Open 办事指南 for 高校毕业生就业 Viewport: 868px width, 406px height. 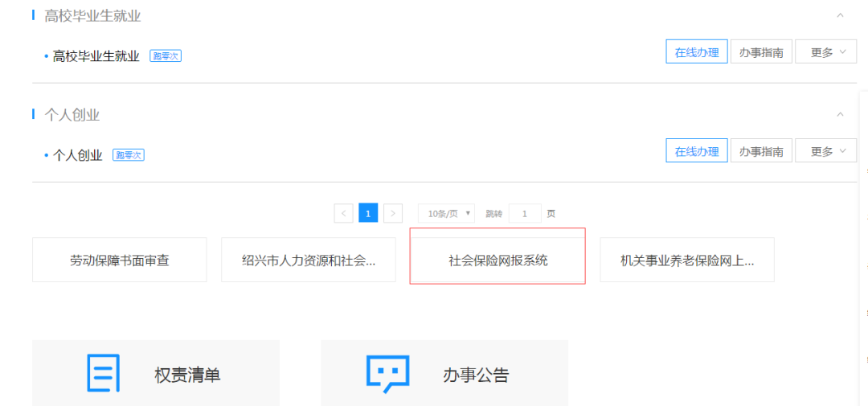pos(761,51)
